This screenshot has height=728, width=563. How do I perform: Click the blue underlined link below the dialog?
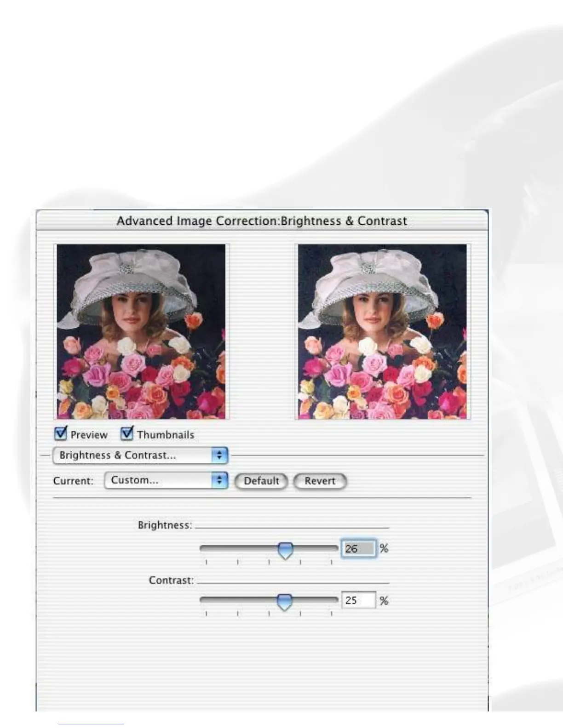[x=91, y=724]
